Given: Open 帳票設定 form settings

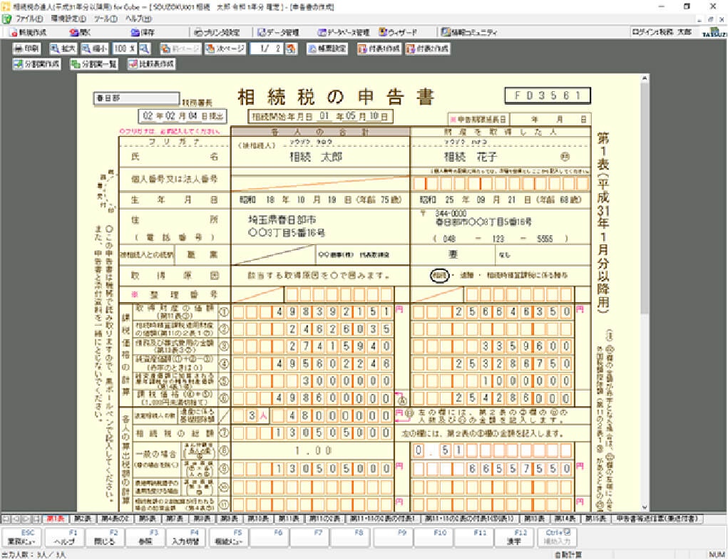Looking at the screenshot, I should [327, 48].
